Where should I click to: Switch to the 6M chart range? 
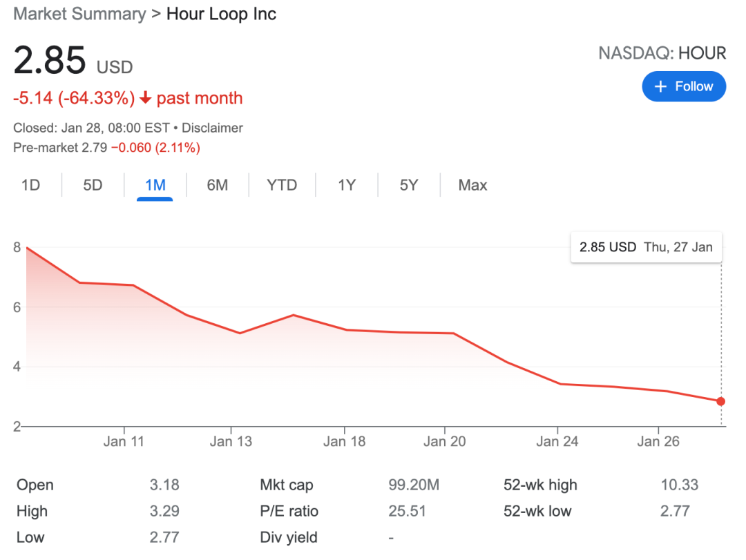(218, 185)
